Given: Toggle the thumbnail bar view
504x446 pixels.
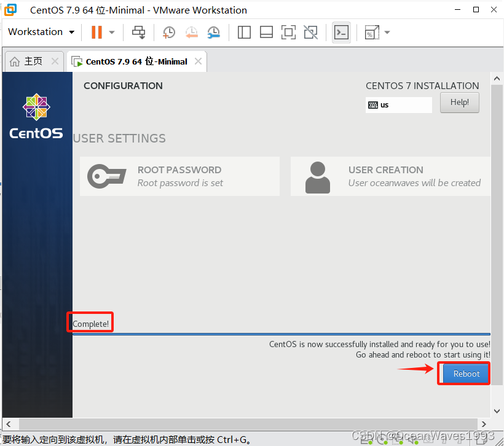Looking at the screenshot, I should coord(266,32).
